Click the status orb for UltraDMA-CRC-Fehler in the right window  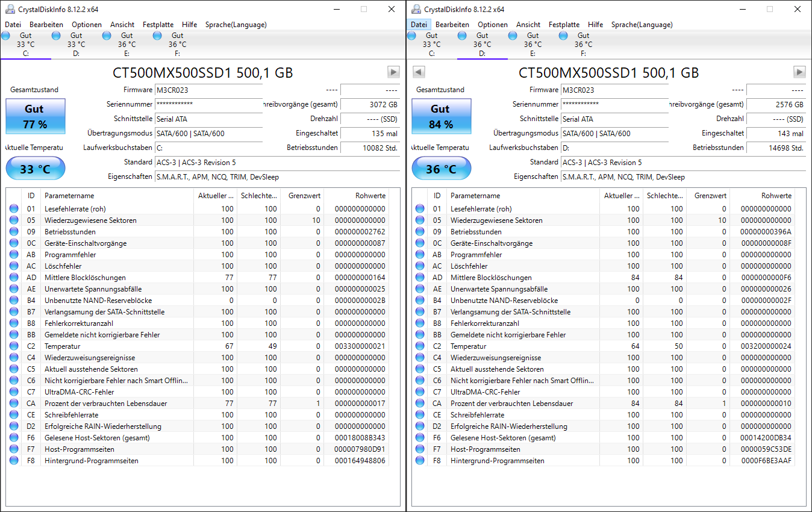tap(420, 392)
